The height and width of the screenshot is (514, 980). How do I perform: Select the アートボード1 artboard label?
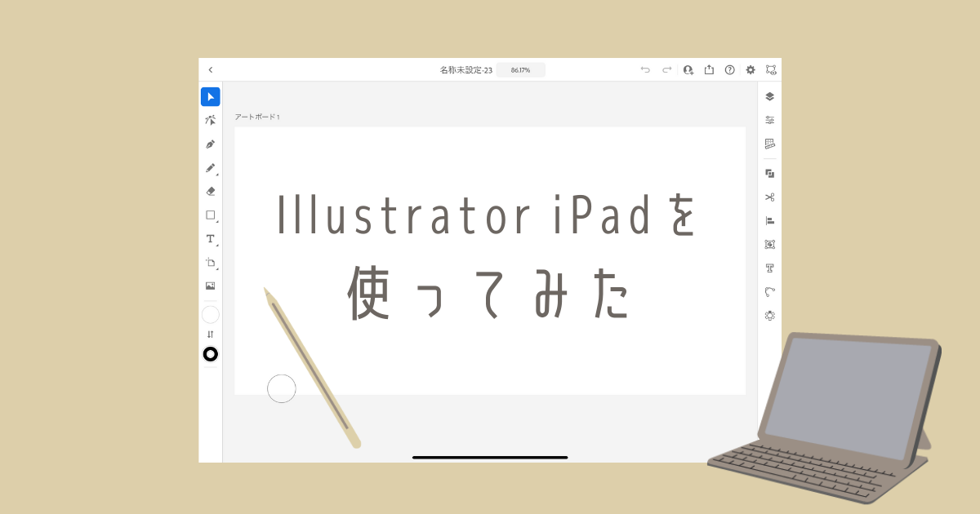click(x=257, y=117)
